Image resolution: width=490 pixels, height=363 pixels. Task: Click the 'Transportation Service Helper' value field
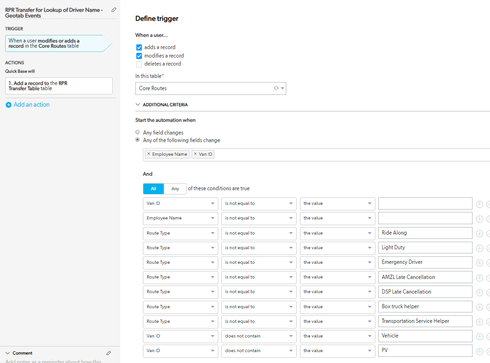(425, 321)
